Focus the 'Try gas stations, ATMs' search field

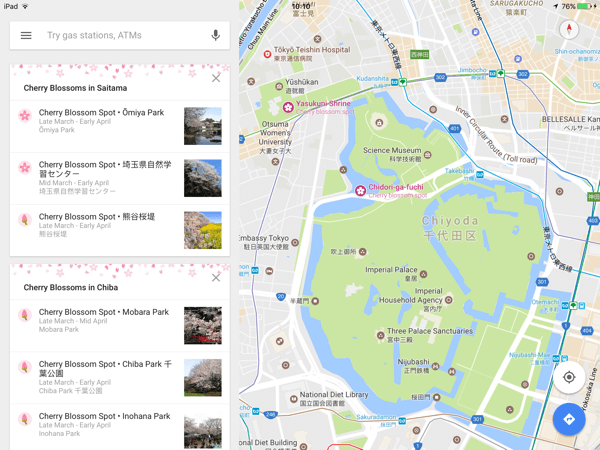coord(120,36)
